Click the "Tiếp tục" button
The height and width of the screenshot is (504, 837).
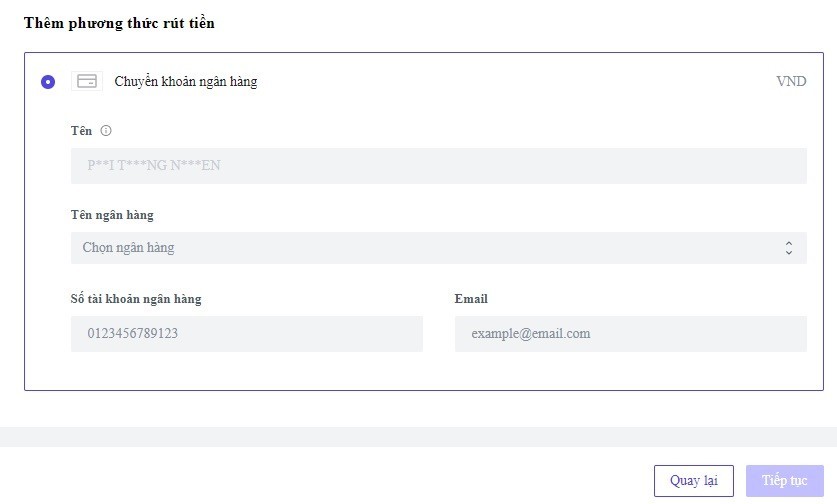pyautogui.click(x=784, y=481)
